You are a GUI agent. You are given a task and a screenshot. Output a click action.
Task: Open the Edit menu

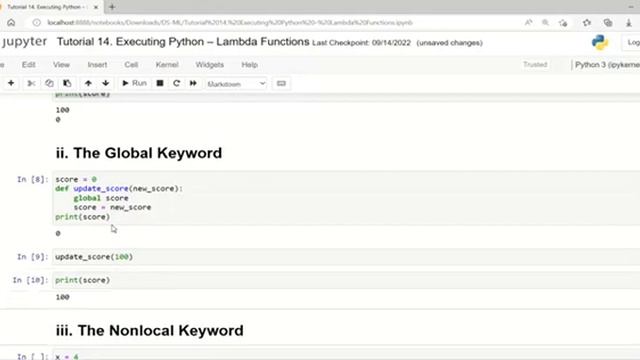click(x=29, y=64)
